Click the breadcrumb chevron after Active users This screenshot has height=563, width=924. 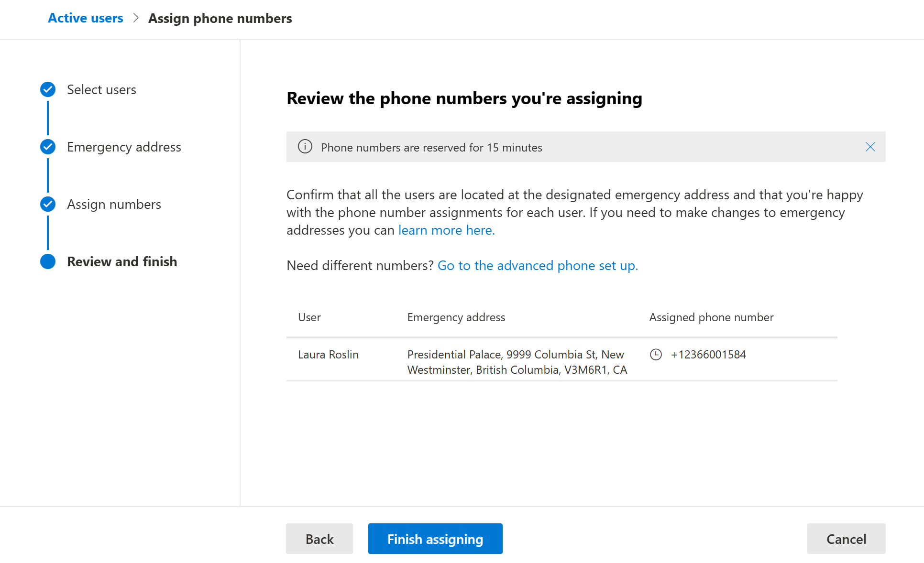136,18
